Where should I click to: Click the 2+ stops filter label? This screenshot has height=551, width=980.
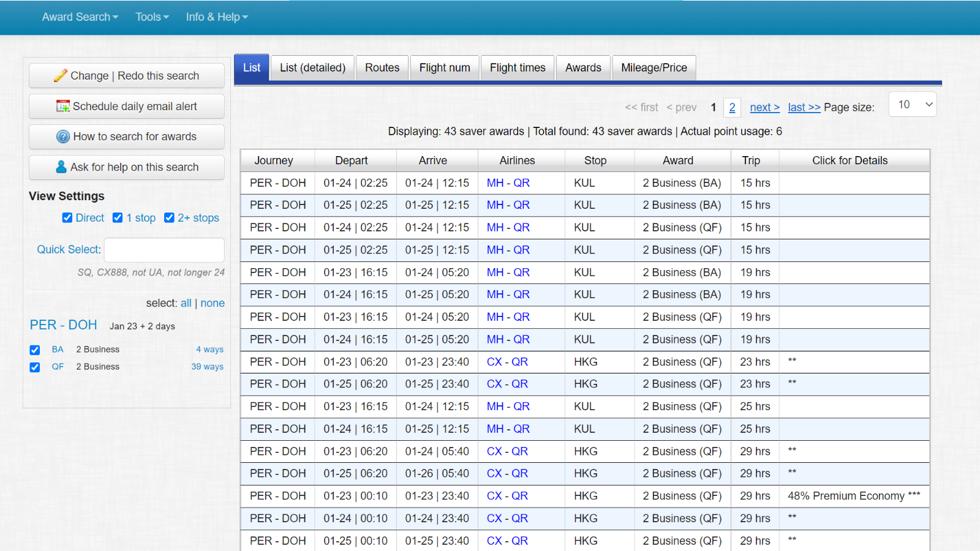(x=198, y=218)
